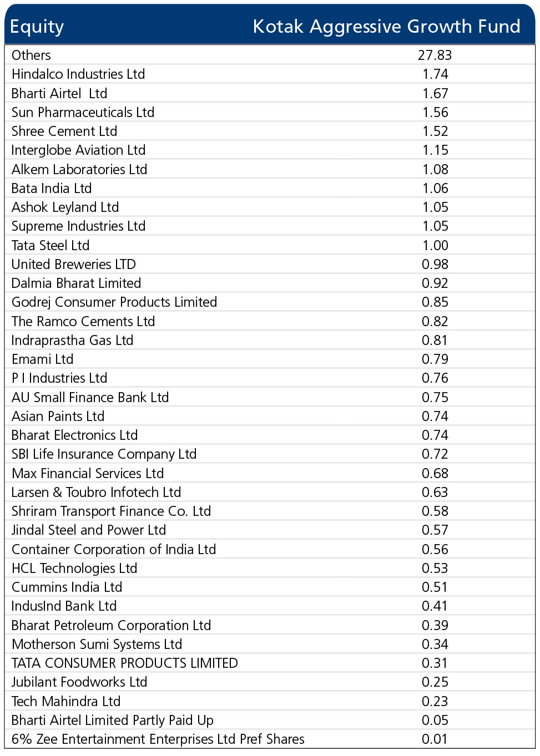Select HCL Technologies Ltd row
540x756 pixels.
point(270,568)
